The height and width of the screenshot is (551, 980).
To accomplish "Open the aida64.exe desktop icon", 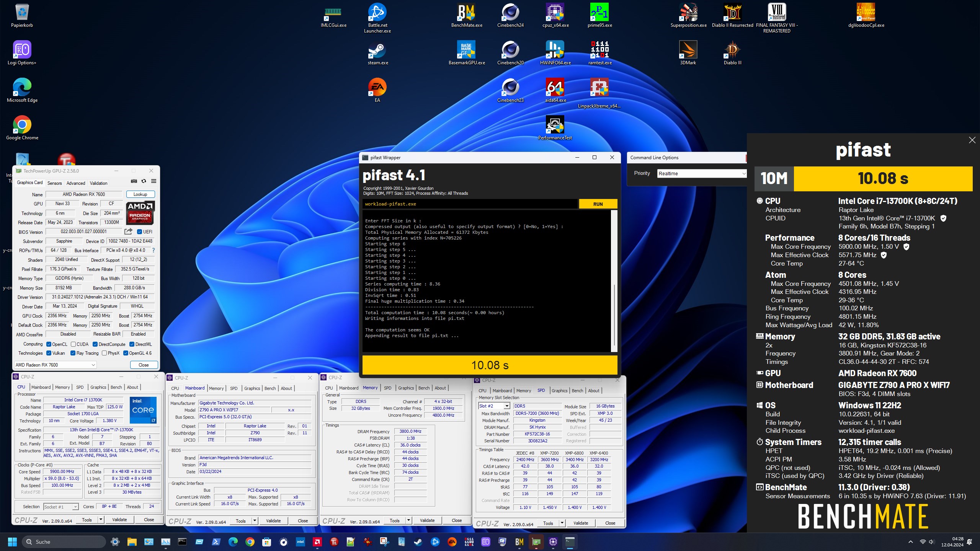I will click(x=555, y=90).
